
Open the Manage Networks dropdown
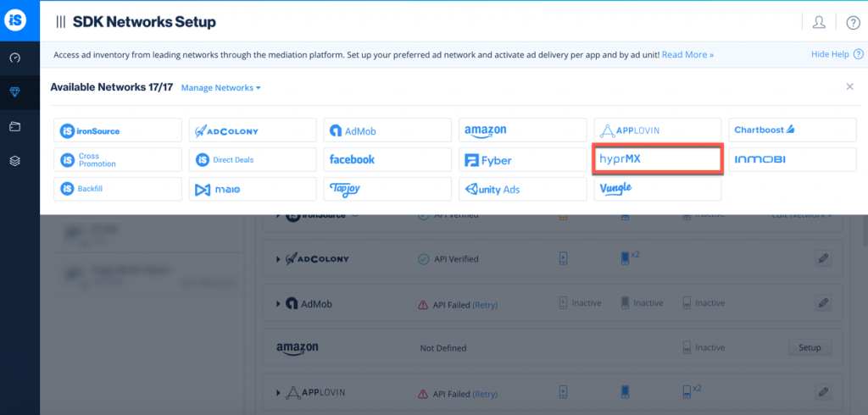click(x=221, y=88)
